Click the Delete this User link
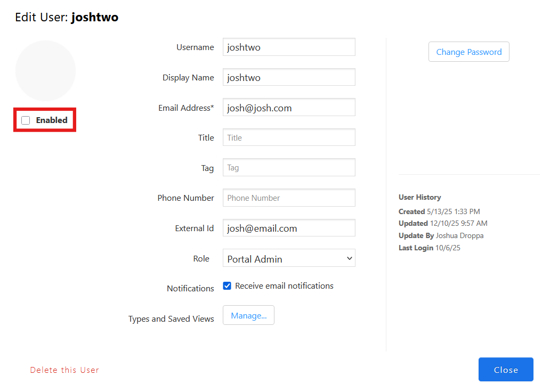The width and height of the screenshot is (550, 392). tap(64, 370)
